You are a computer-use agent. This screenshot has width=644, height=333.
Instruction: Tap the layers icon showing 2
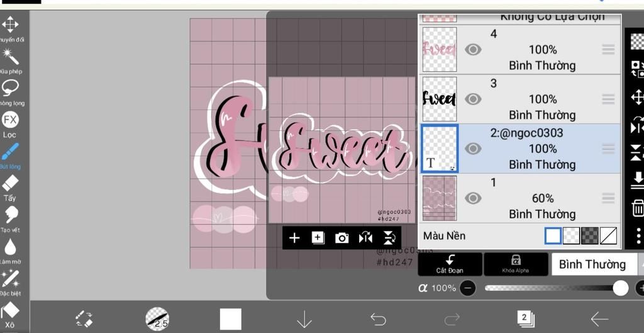[x=526, y=319]
